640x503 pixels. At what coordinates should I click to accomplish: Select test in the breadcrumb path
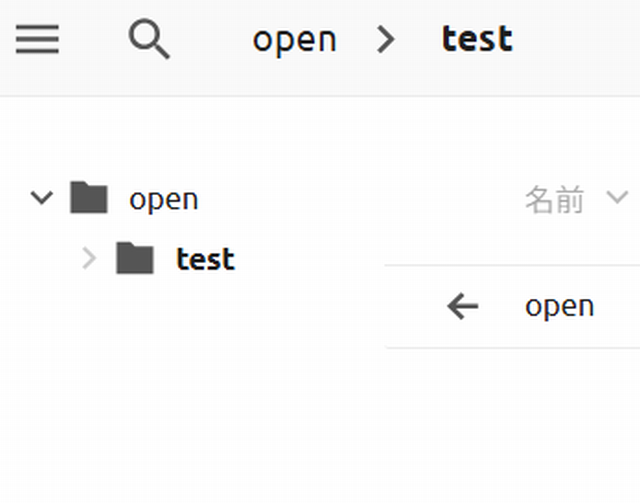(477, 40)
